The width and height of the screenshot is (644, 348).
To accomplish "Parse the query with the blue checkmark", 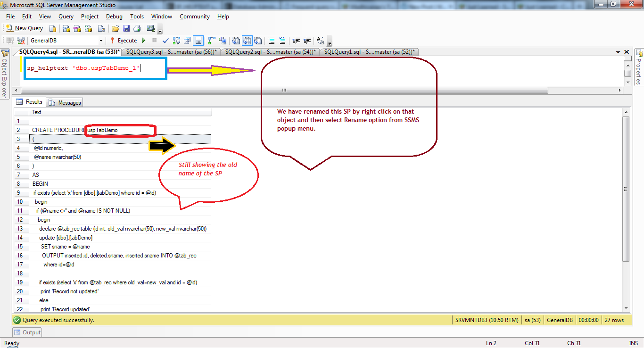I will tap(165, 41).
